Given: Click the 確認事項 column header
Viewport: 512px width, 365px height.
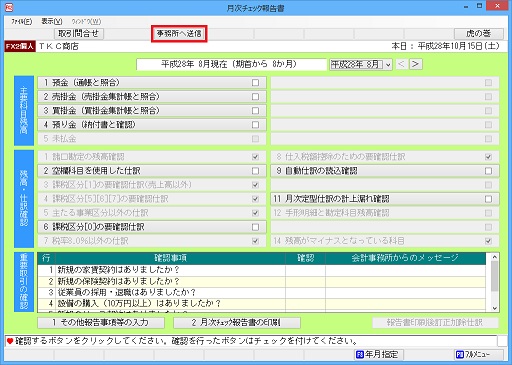Looking at the screenshot, I should 170,258.
